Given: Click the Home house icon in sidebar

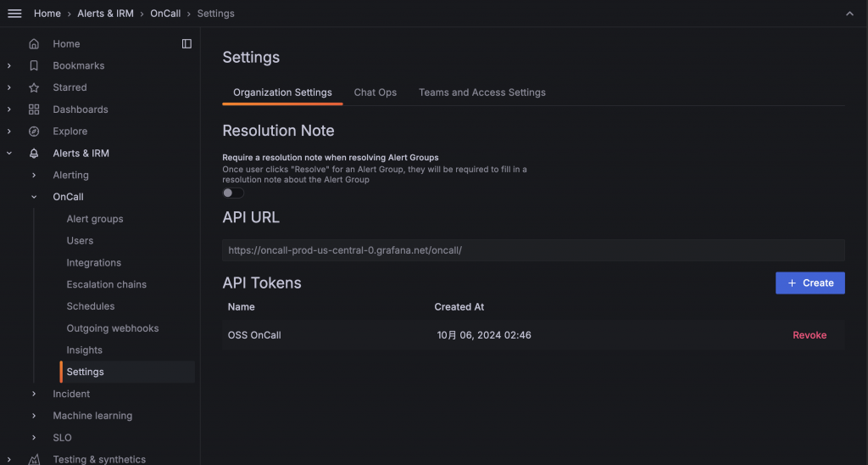Looking at the screenshot, I should [x=34, y=44].
